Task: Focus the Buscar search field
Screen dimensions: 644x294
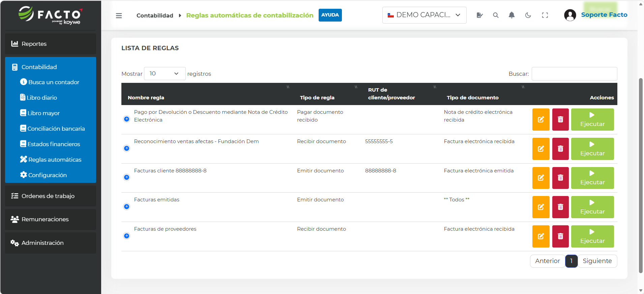Action: (574, 74)
